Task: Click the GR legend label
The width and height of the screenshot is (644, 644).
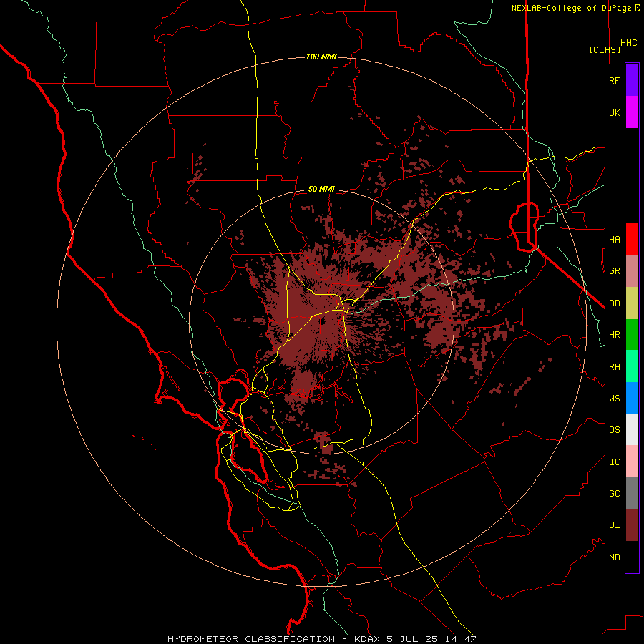Action: coord(615,271)
